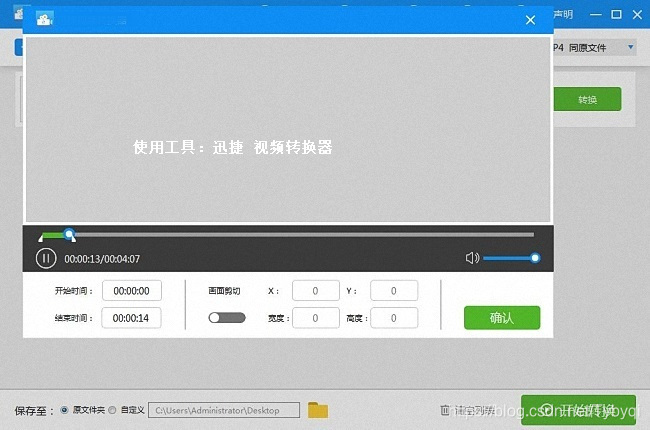The height and width of the screenshot is (430, 650).
Task: Click the blue playhead on timeline
Action: click(70, 233)
